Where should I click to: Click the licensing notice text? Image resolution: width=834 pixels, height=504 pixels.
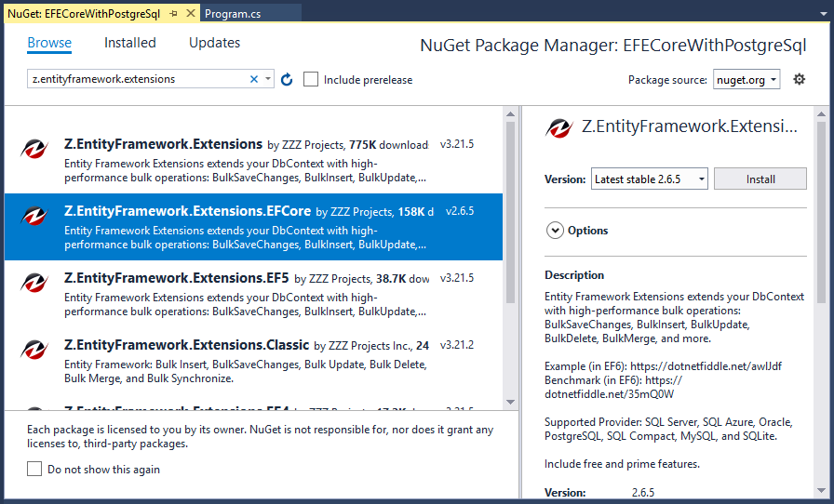(x=260, y=436)
